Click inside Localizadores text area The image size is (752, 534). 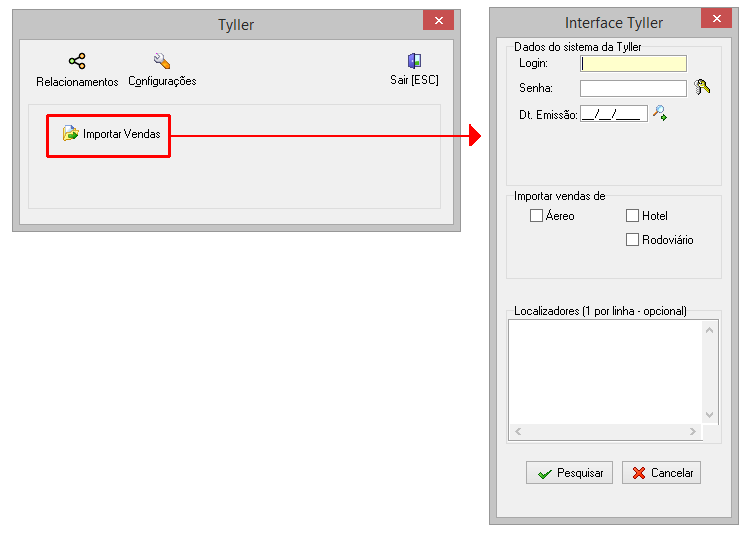pyautogui.click(x=607, y=371)
